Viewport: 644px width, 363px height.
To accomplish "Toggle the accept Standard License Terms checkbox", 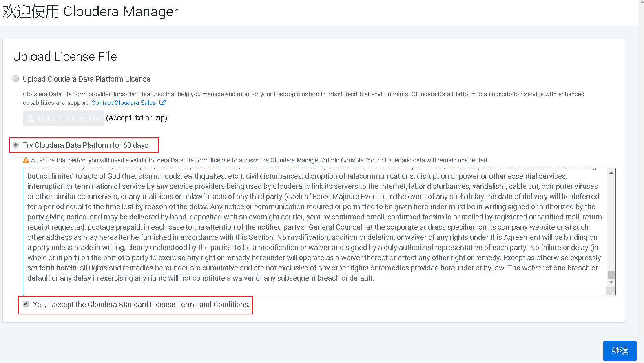I will (26, 304).
